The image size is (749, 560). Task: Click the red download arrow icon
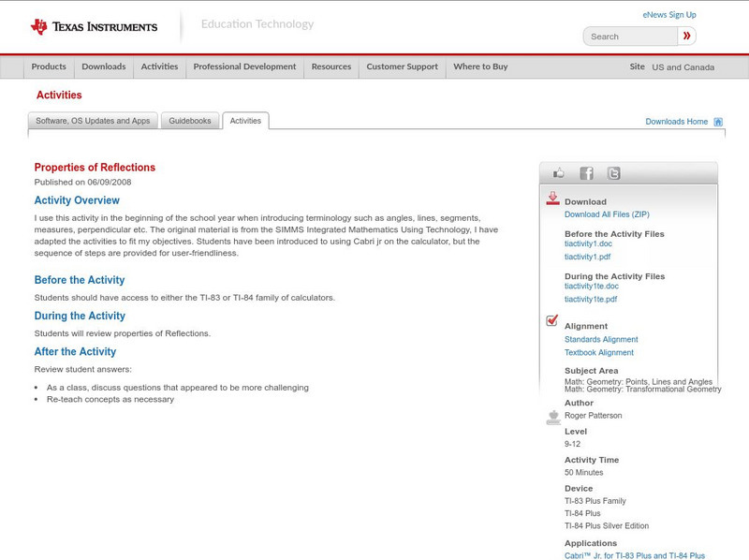click(x=552, y=199)
